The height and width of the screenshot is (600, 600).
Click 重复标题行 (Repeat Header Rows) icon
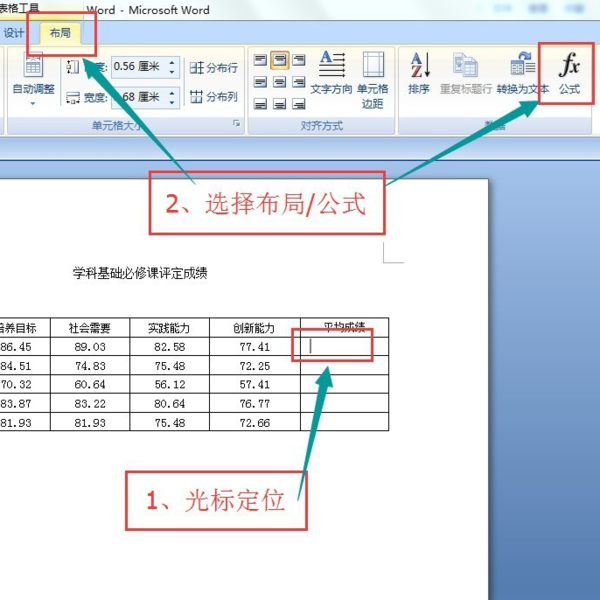point(466,73)
